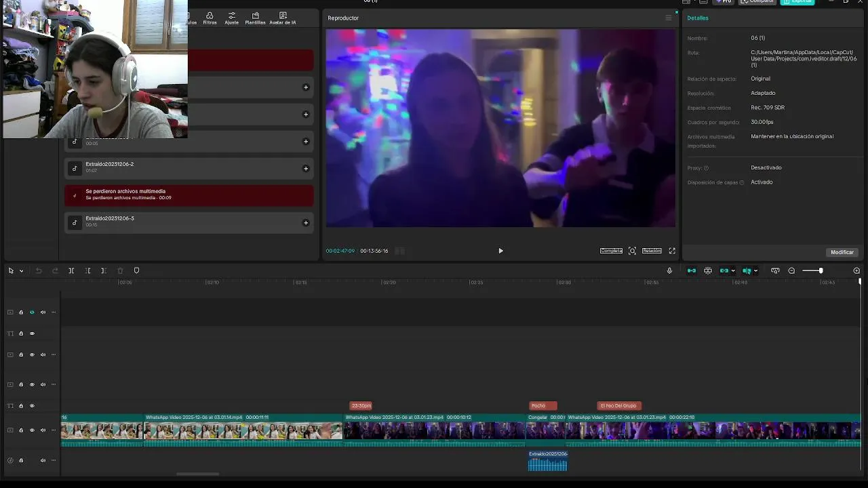Click the info icon beside Disposición de capas
The height and width of the screenshot is (488, 868).
[x=742, y=182]
